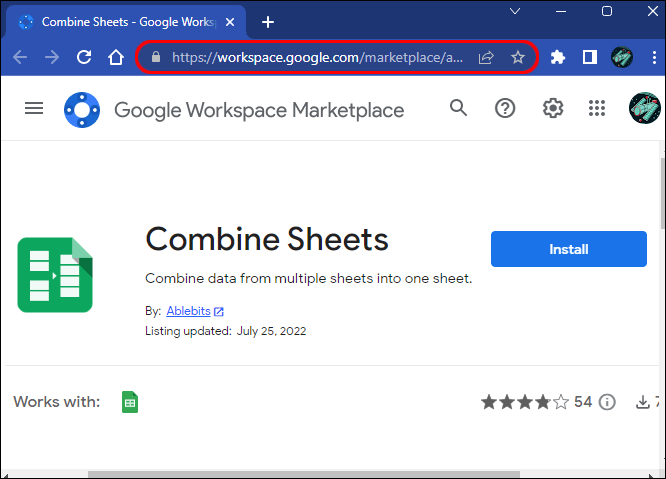
Task: Bookmark this page with star icon
Action: tap(517, 58)
